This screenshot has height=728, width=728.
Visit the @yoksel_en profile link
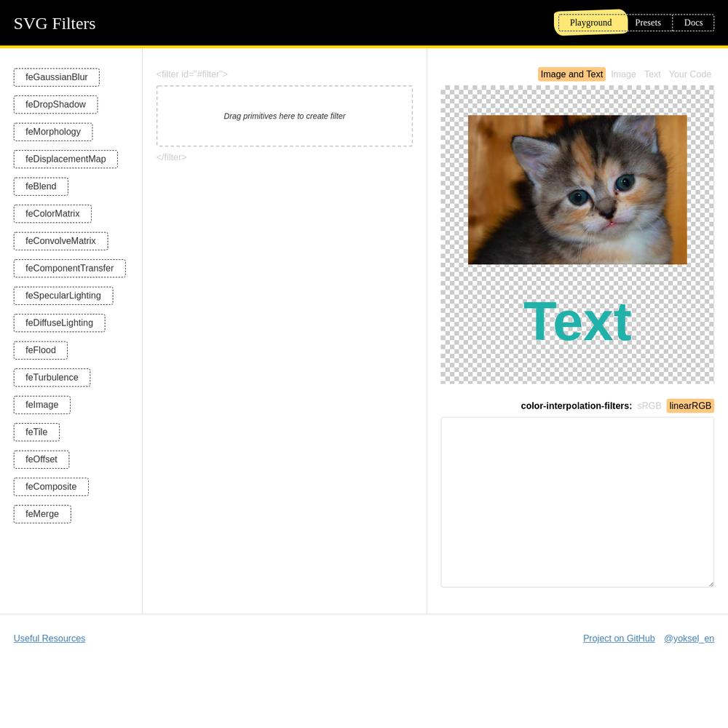click(689, 638)
